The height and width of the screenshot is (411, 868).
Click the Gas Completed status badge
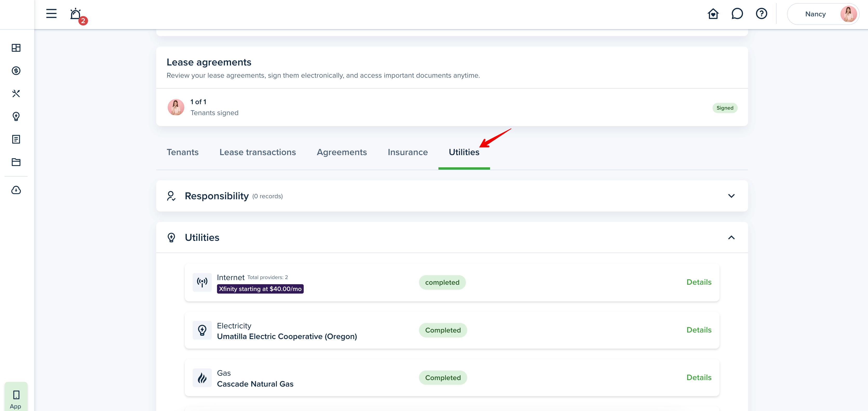coord(443,378)
